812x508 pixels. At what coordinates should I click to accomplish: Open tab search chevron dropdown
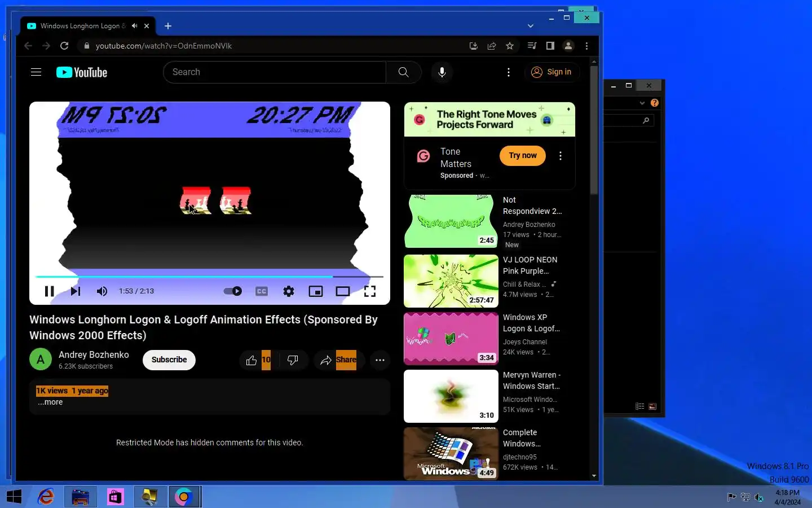click(x=531, y=26)
